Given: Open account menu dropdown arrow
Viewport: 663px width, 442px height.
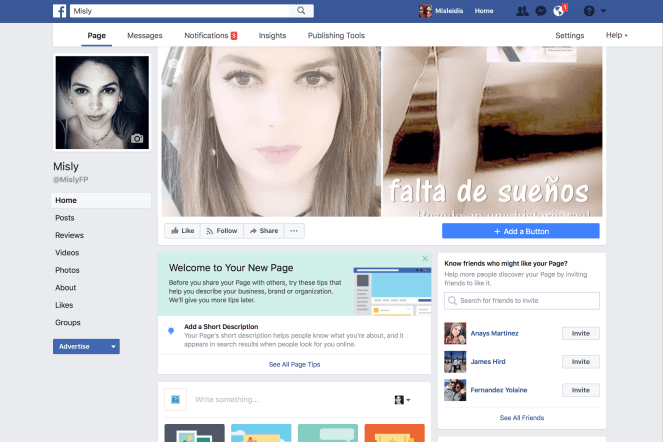Looking at the screenshot, I should (x=603, y=11).
